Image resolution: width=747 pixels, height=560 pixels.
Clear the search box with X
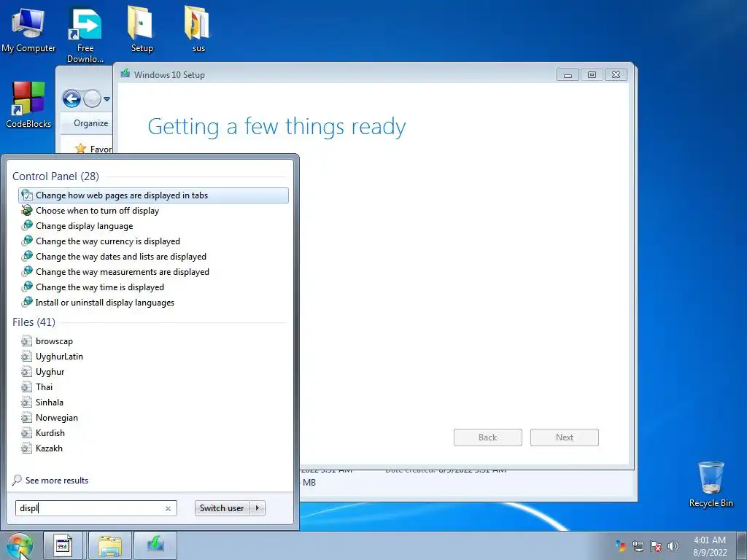168,508
